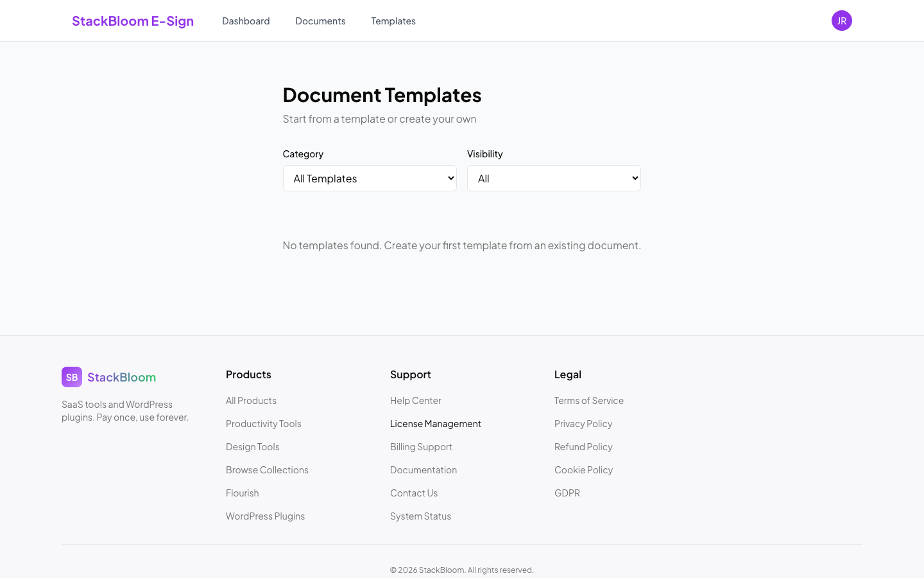Click the WordPress Plugins link

(265, 516)
